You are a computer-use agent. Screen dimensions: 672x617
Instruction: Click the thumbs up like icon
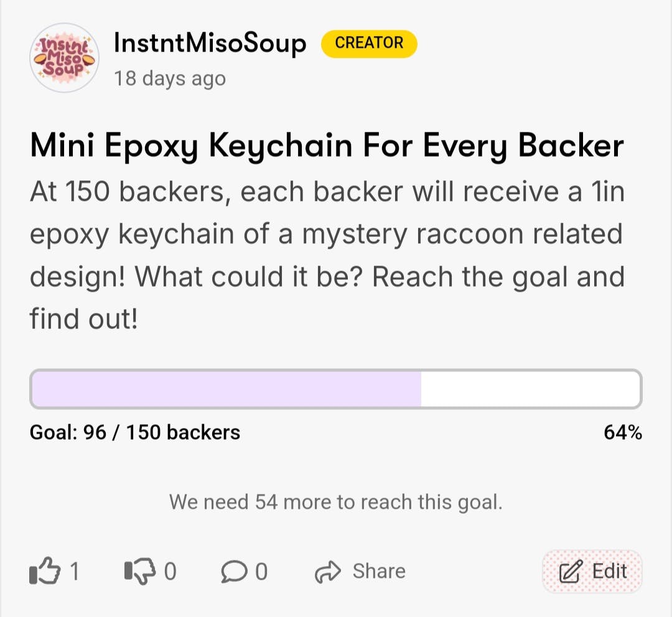click(44, 572)
